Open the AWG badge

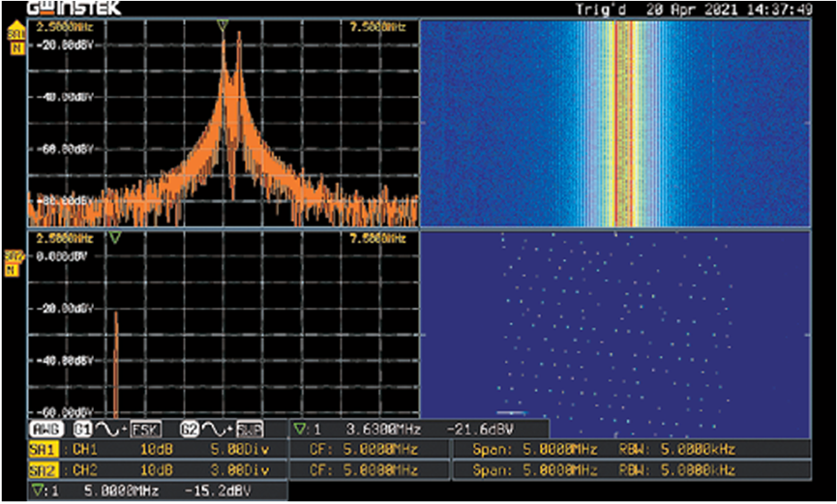(46, 430)
